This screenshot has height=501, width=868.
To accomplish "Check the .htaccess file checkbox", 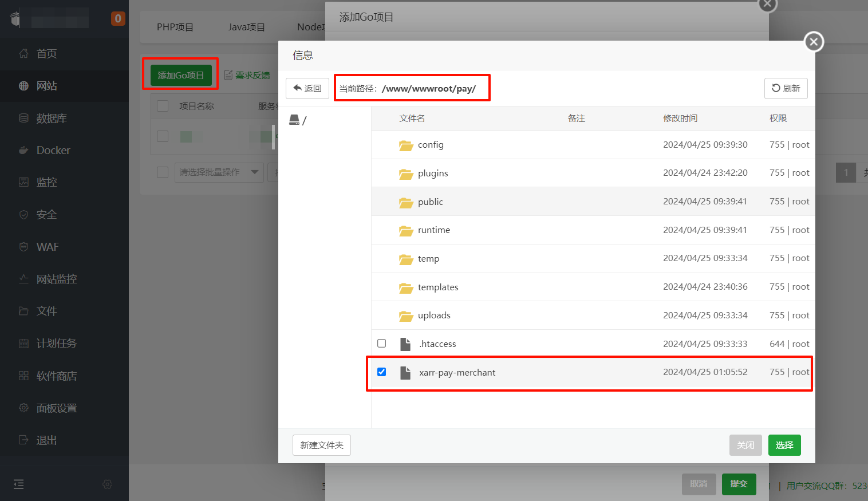I will pos(382,343).
